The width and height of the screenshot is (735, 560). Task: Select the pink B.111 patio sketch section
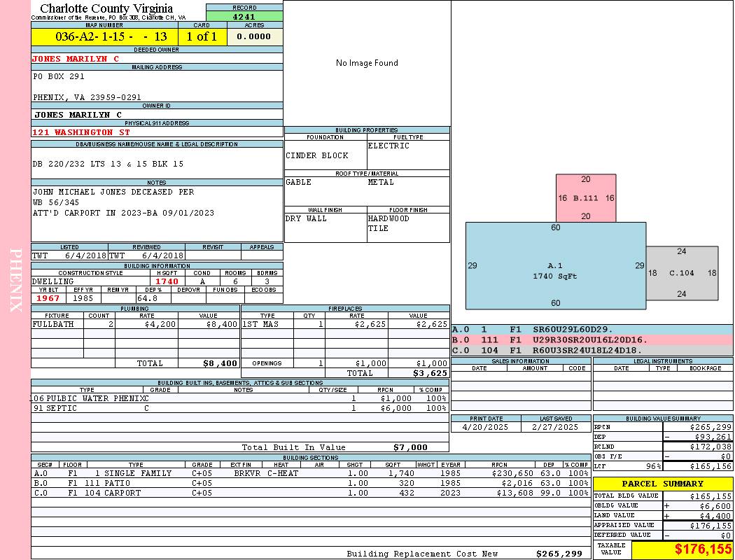(586, 198)
